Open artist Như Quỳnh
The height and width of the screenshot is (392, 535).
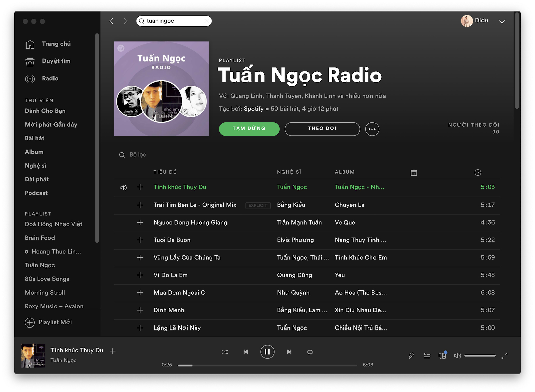coord(293,293)
